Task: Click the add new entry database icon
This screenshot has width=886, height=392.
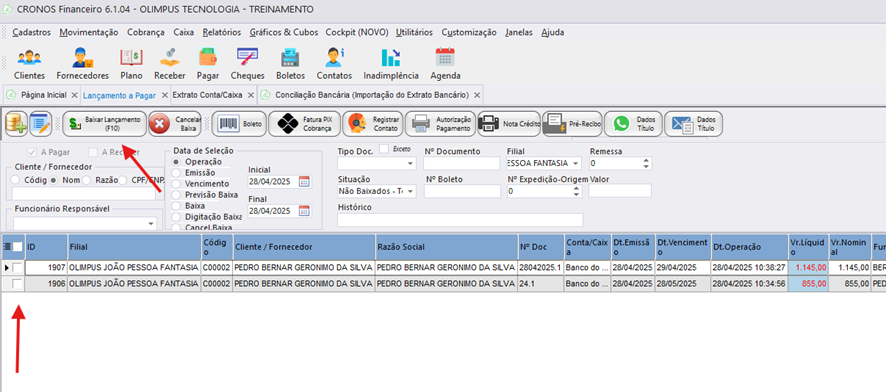Action: 16,124
